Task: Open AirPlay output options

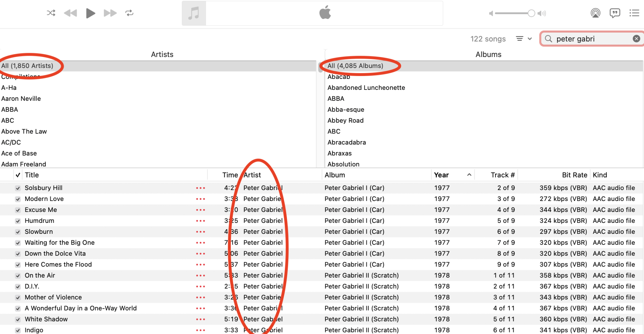Action: [595, 13]
